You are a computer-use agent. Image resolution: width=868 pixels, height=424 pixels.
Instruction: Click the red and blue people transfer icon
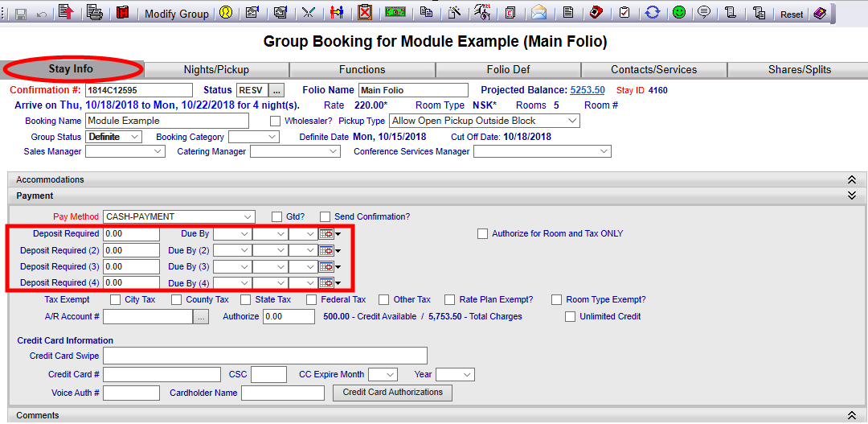coord(336,13)
